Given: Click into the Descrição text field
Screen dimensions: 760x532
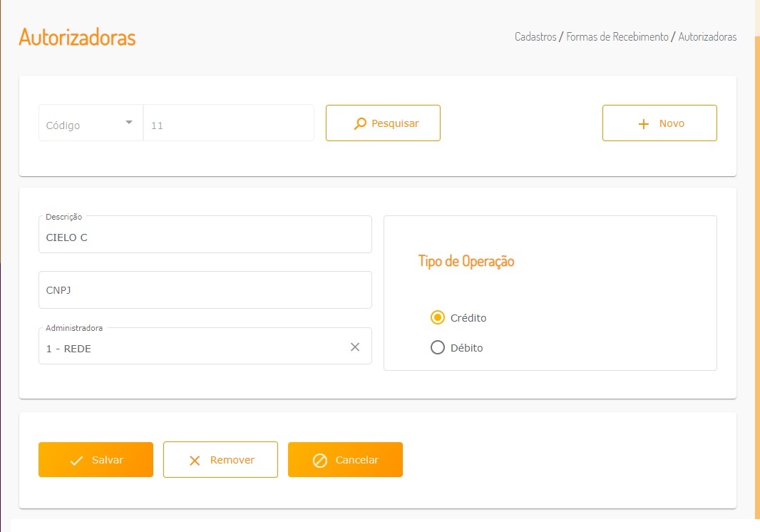Looking at the screenshot, I should point(205,237).
